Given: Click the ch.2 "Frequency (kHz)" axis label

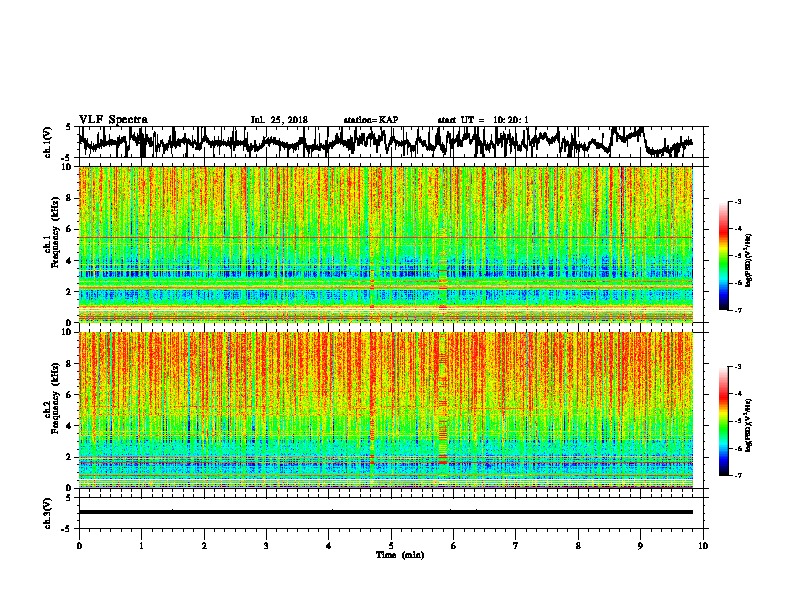Looking at the screenshot, I should click(55, 398).
